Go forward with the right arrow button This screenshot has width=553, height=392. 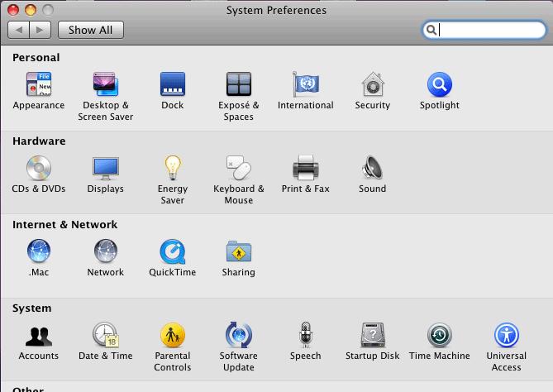click(41, 30)
